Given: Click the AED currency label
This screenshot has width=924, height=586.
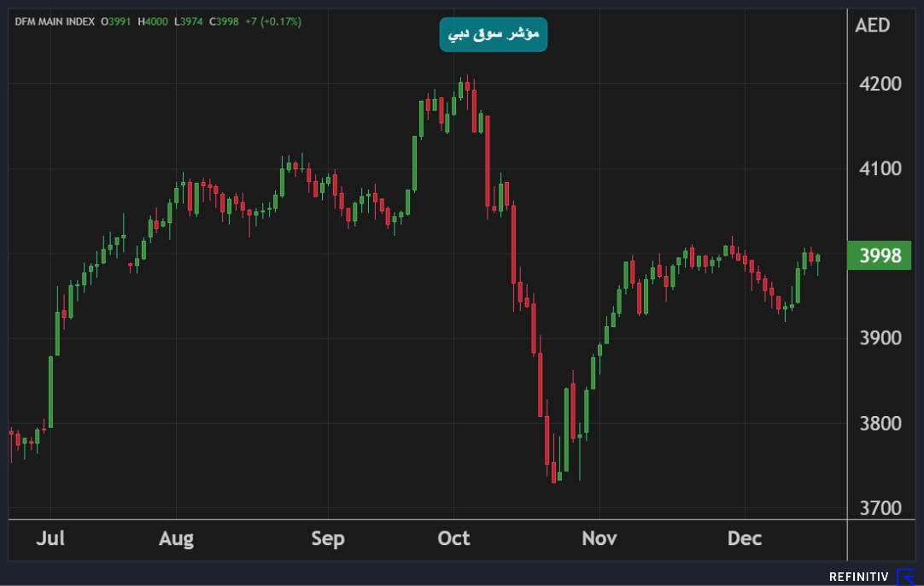Looking at the screenshot, I should pos(872,25).
